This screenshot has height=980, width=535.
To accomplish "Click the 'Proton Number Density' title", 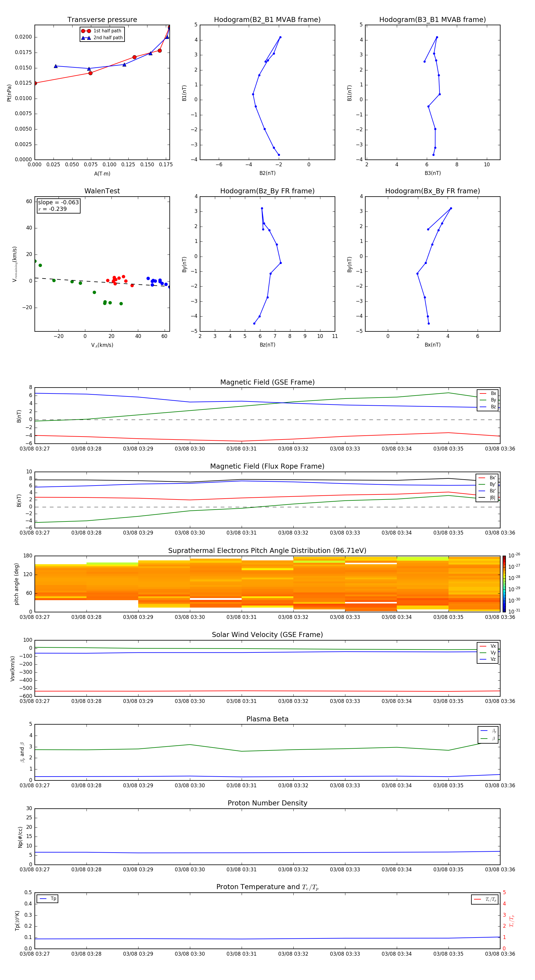I will coord(267,803).
